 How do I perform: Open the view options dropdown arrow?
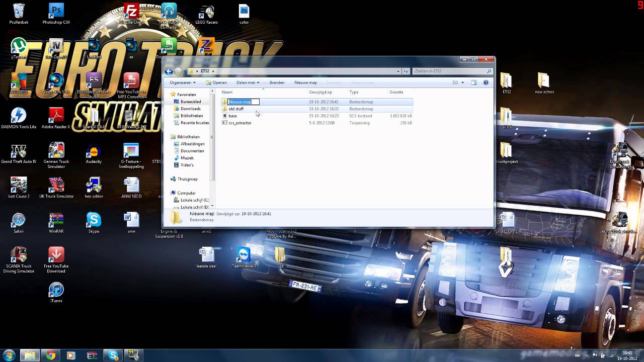[x=462, y=82]
